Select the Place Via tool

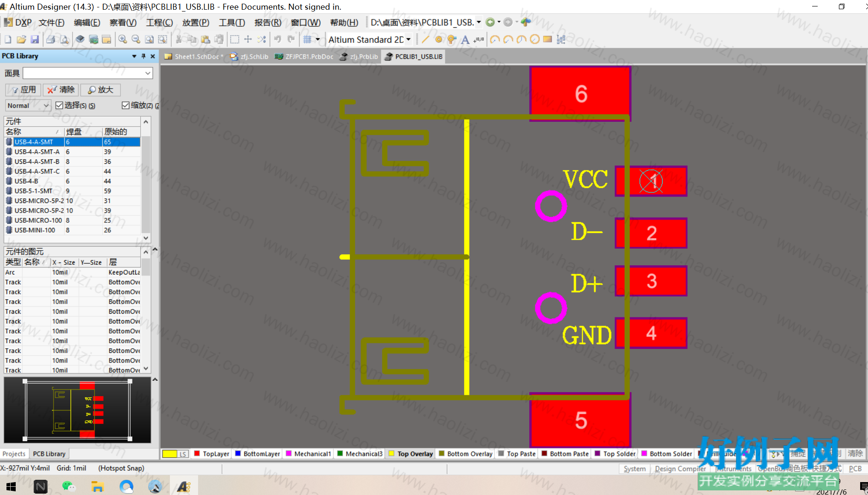click(452, 40)
